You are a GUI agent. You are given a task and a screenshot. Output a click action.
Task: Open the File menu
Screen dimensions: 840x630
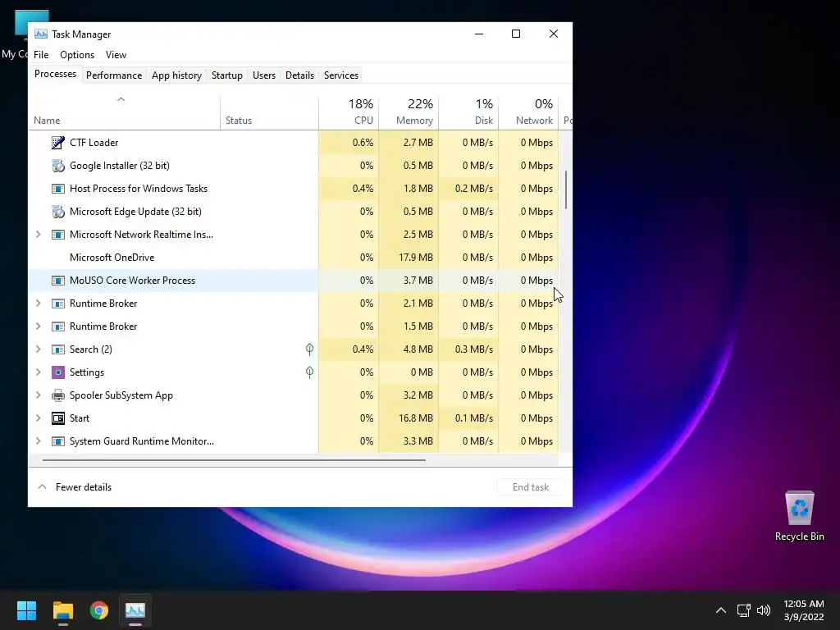pos(41,55)
